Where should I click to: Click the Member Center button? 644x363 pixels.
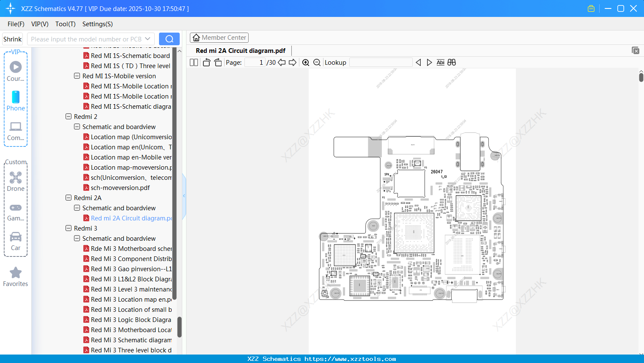[219, 37]
